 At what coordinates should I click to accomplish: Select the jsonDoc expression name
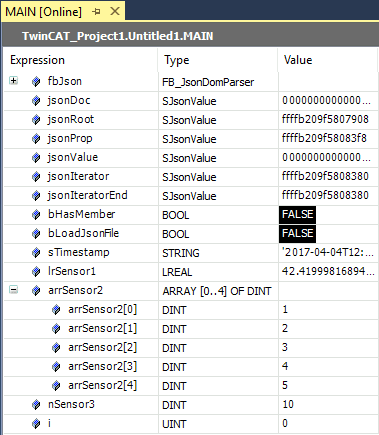[x=69, y=100]
